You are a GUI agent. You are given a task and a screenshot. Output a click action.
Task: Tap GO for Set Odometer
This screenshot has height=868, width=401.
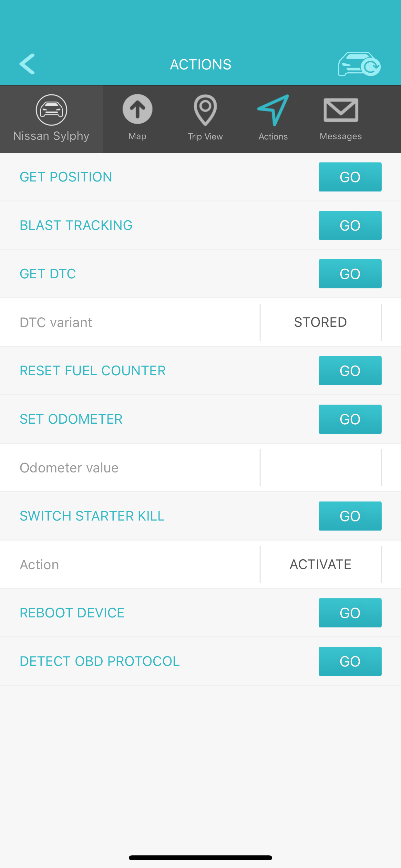point(350,419)
